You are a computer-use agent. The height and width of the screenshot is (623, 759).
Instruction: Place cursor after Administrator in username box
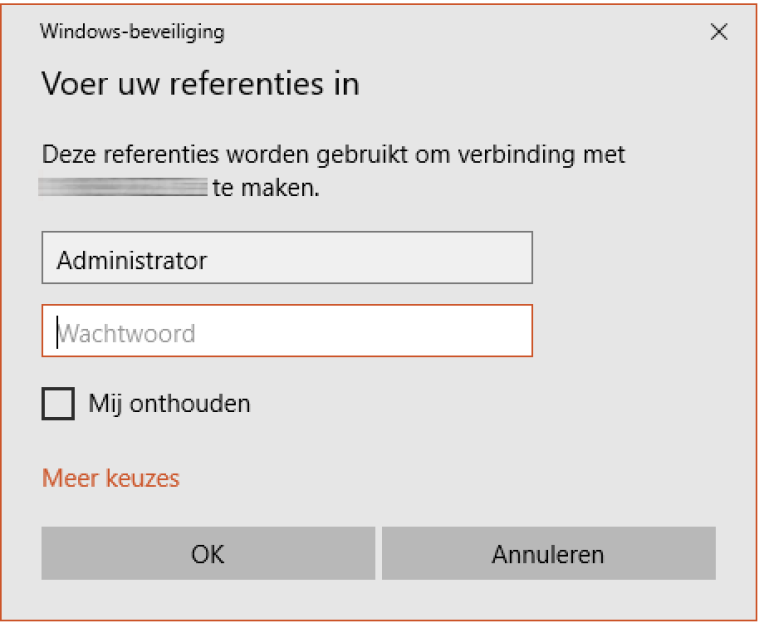211,260
